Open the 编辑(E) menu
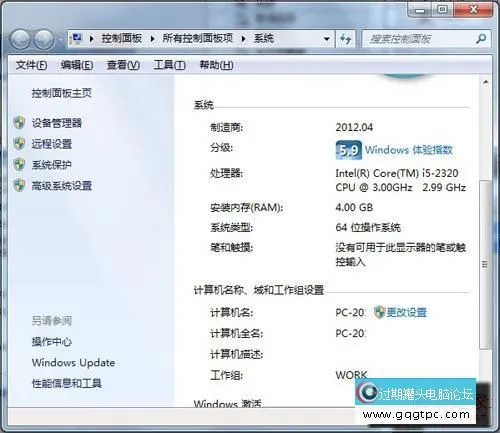This screenshot has height=433, width=500. pyautogui.click(x=77, y=65)
